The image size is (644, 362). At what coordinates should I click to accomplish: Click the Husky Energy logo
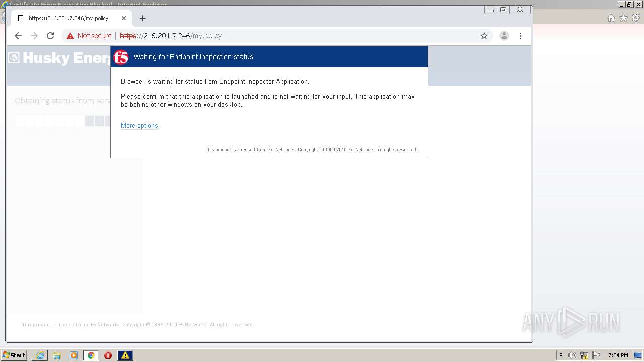click(59, 58)
